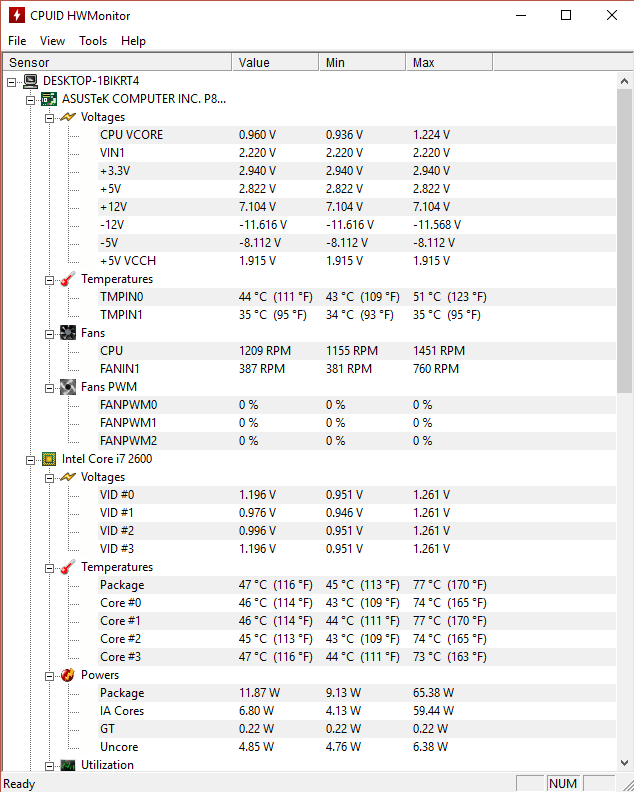This screenshot has height=792, width=634.
Task: Click the ASUSTeK motherboard icon
Action: [49, 99]
